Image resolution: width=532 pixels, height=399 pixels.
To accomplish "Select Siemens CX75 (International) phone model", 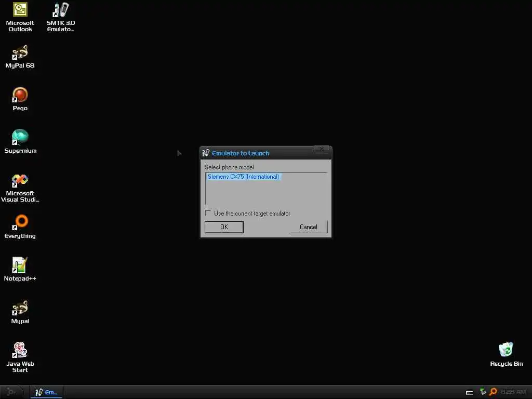I will coord(243,177).
